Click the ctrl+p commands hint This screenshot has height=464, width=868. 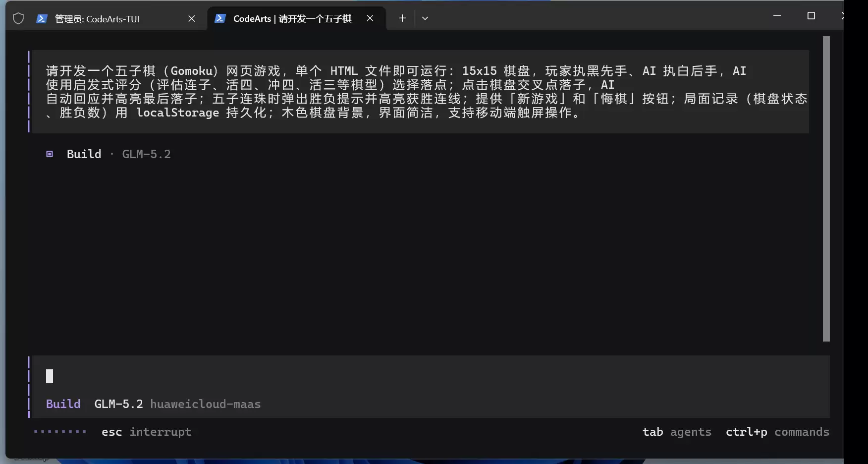pos(778,432)
